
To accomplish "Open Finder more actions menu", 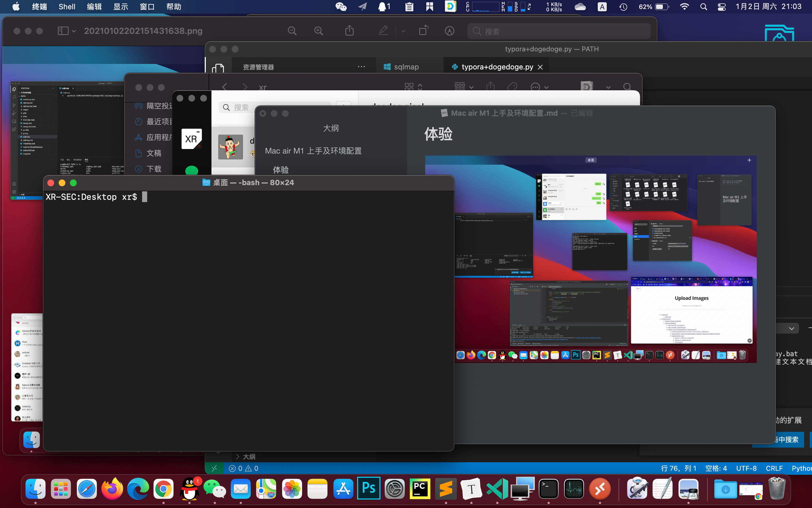I will [539, 87].
